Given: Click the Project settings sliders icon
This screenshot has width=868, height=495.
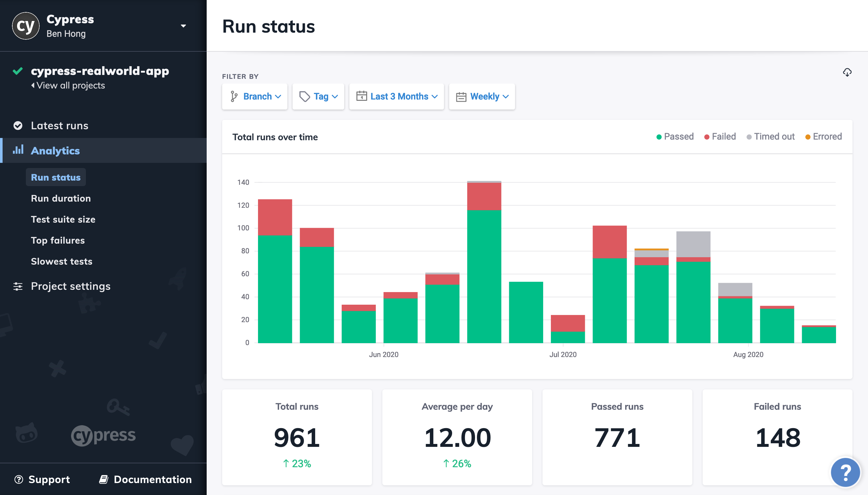Looking at the screenshot, I should tap(18, 286).
